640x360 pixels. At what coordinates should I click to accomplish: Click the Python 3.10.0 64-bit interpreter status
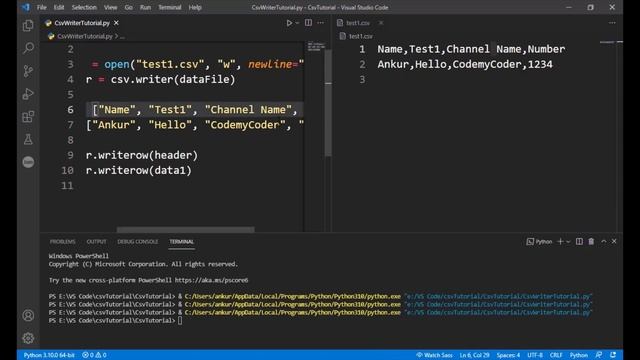49,355
